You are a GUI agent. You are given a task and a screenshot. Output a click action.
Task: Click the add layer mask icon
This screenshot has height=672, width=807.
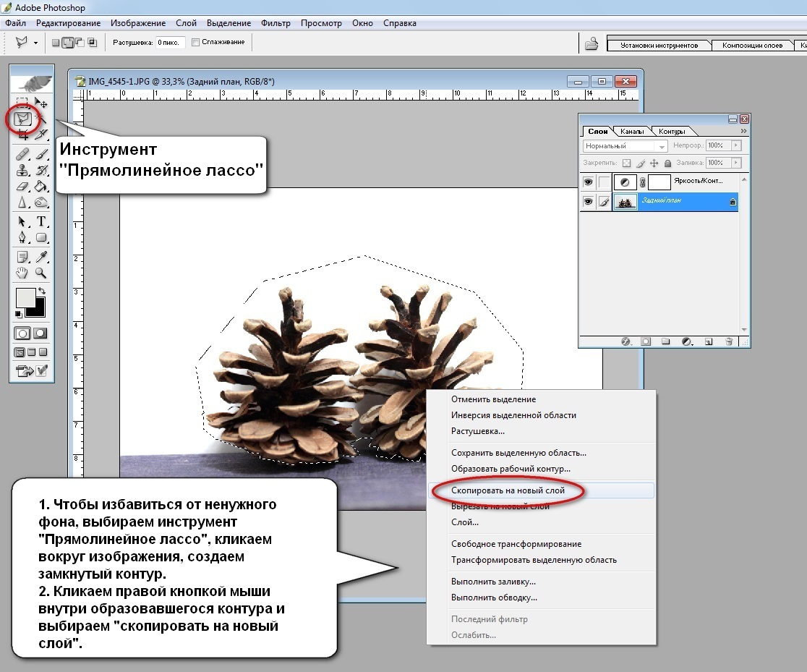(646, 341)
